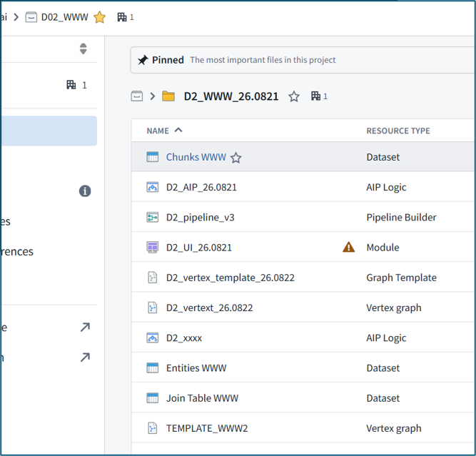This screenshot has height=456, width=476.
Task: Click the chevron before D2_WWW_26.0821 folder
Action: 153,96
